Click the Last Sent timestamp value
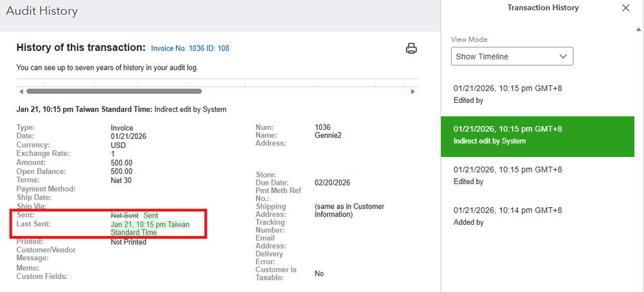Image resolution: width=644 pixels, height=292 pixels. [150, 228]
